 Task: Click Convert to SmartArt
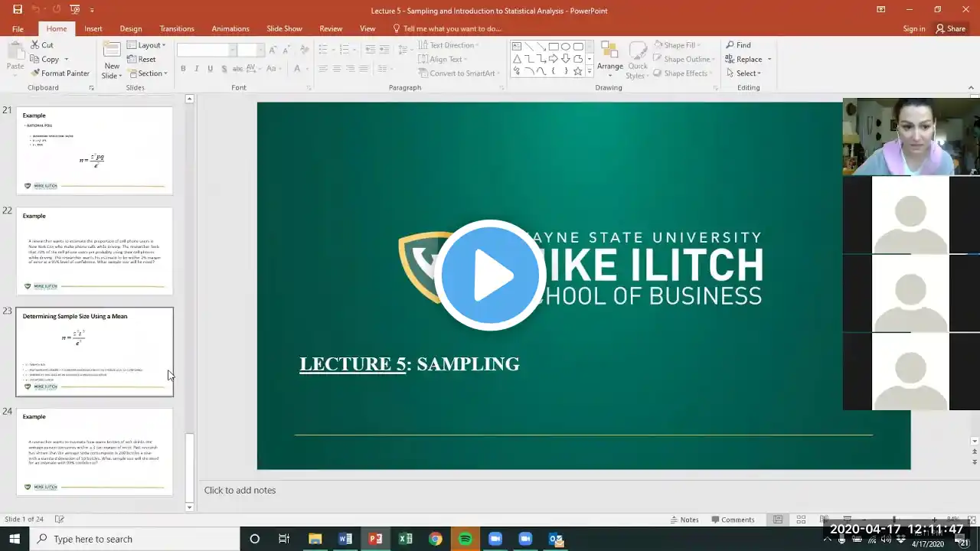[x=459, y=73]
